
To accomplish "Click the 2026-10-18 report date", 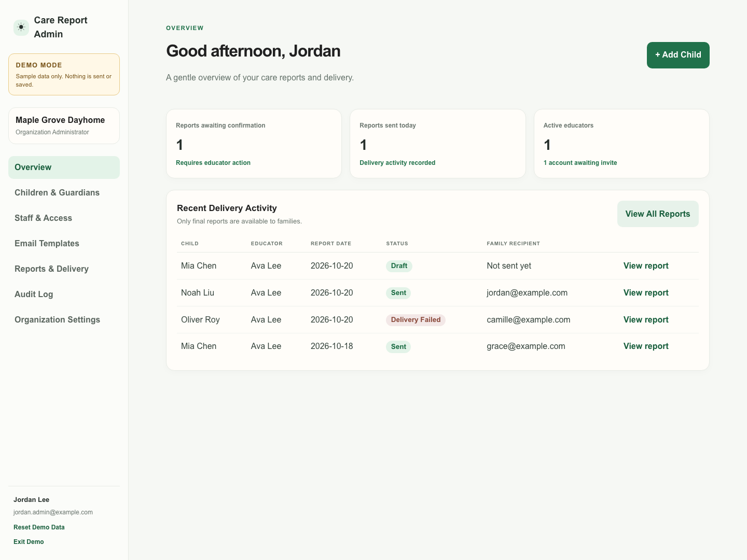I will (332, 346).
